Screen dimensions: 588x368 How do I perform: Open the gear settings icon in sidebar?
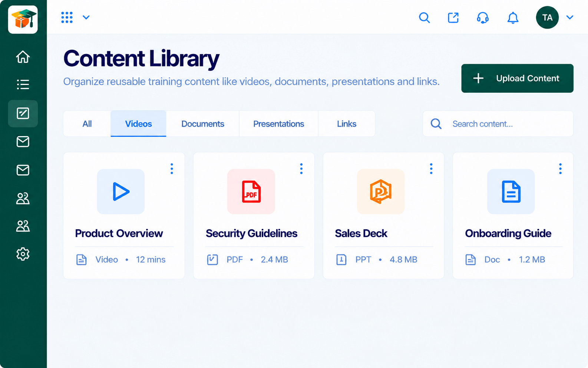[x=23, y=254]
